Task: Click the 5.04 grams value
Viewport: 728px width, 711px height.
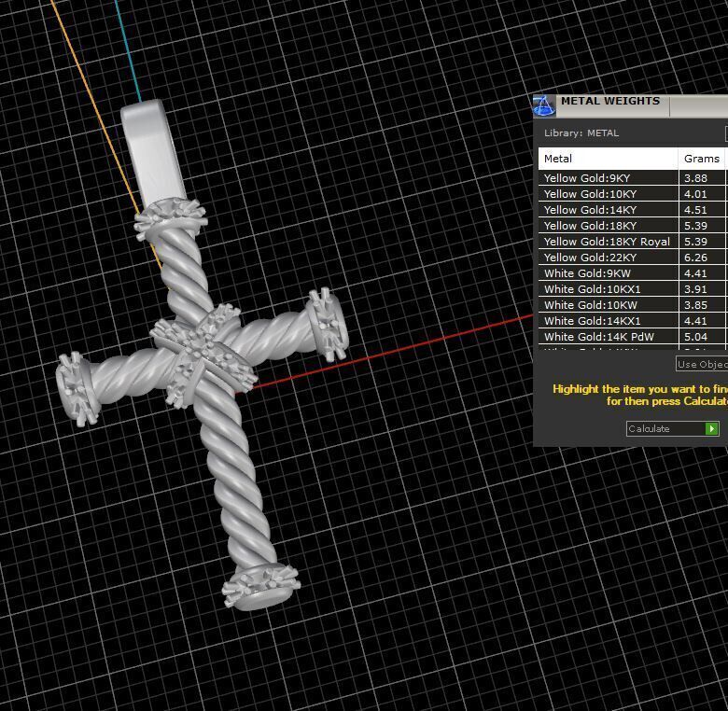Action: click(x=695, y=337)
